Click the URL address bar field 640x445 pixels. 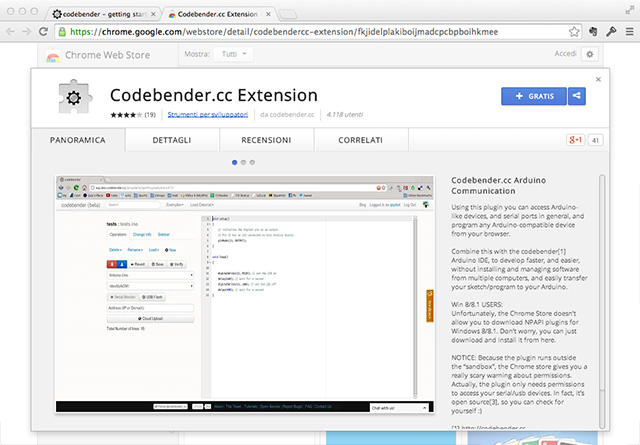318,32
